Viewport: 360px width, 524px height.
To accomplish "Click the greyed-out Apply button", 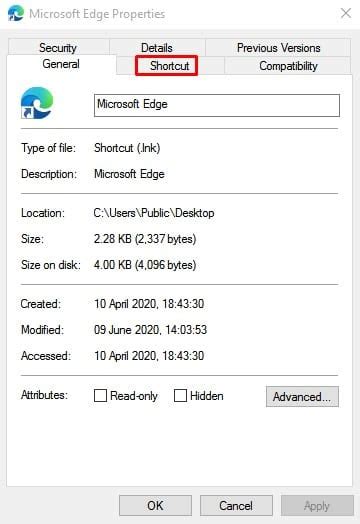I will (x=317, y=506).
